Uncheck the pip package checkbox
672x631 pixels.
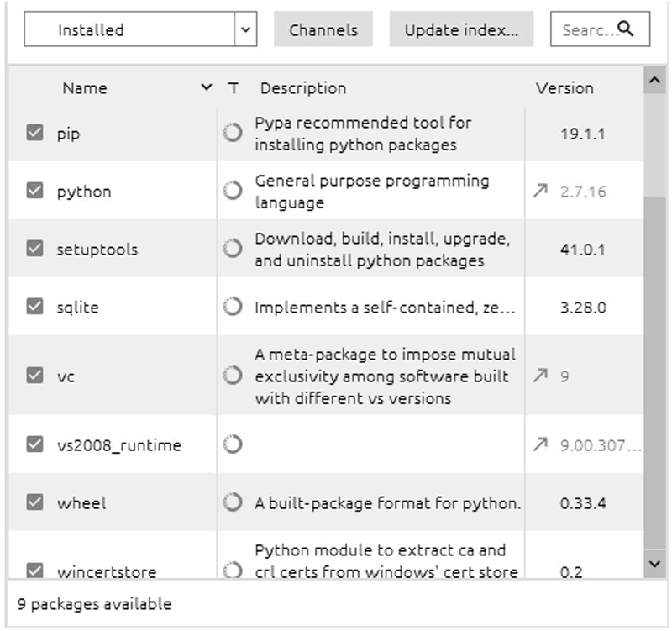[34, 133]
